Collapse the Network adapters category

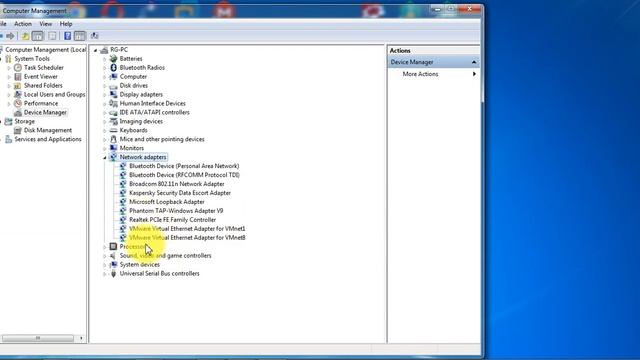[105, 158]
